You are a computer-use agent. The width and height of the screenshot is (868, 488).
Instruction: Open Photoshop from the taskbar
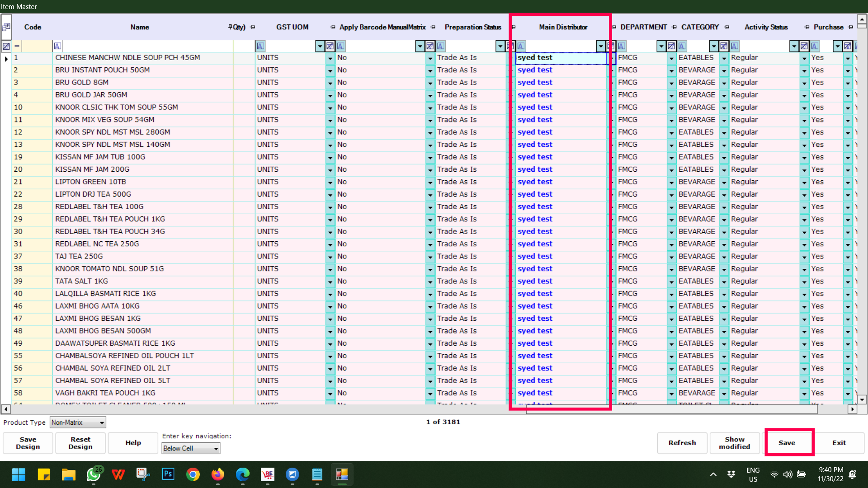pyautogui.click(x=168, y=474)
